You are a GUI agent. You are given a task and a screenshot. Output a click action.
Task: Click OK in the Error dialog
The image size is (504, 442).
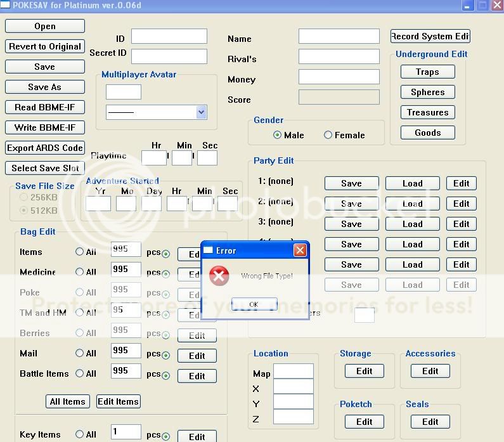(254, 304)
